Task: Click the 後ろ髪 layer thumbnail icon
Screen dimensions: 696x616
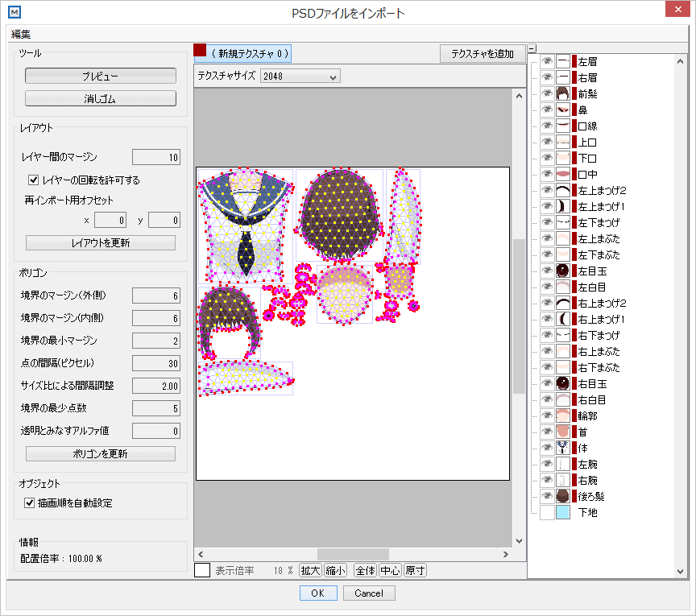Action: [x=563, y=496]
